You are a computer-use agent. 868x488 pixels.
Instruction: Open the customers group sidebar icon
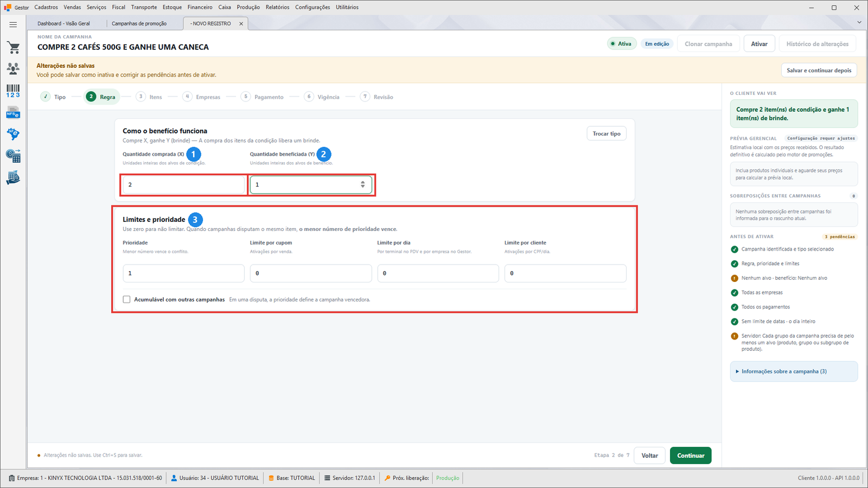(13, 69)
